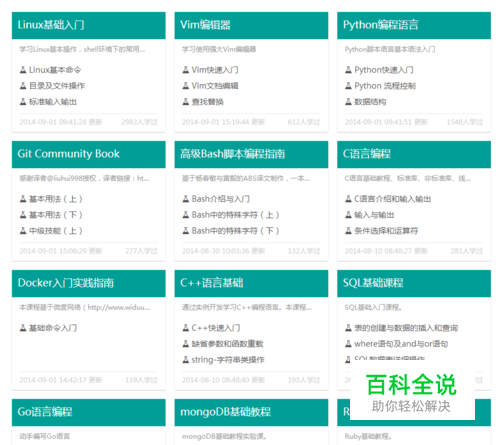Screen dimensions: 500x445
Task: Open the Linux基本命令 lesson
Action: (55, 70)
